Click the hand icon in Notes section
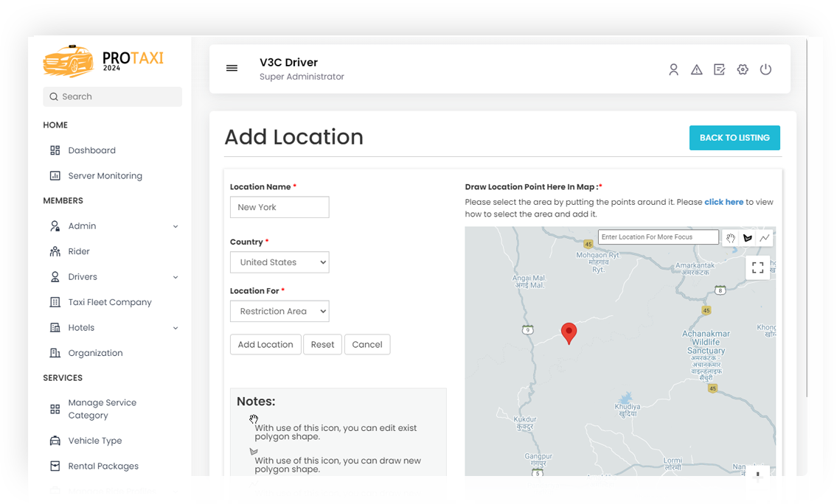The image size is (837, 504). pos(254,419)
